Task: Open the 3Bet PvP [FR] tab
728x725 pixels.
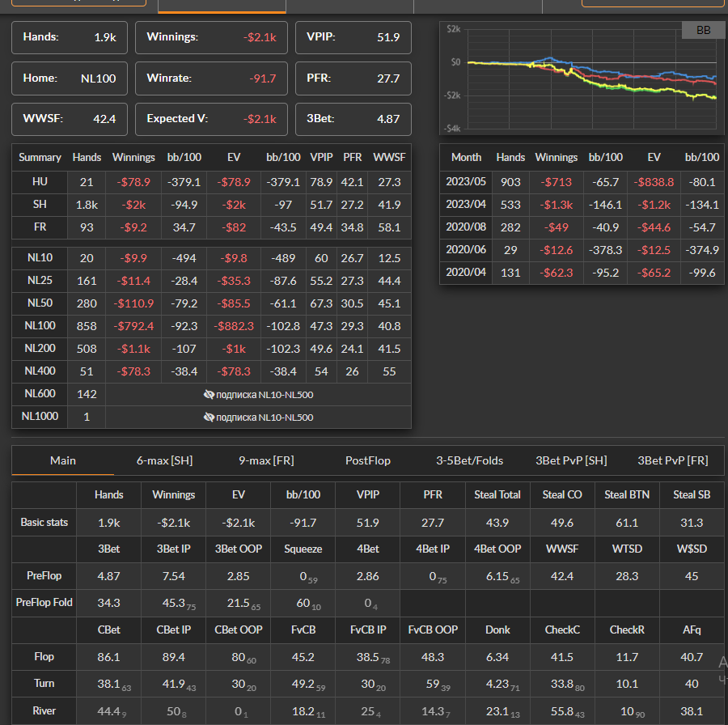Action: [x=672, y=460]
